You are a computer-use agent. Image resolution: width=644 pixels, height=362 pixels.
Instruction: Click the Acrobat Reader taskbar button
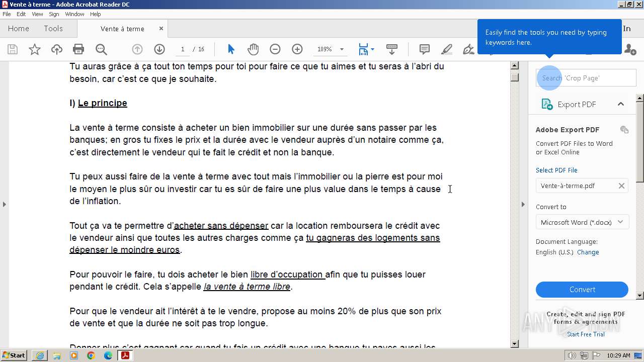point(124,356)
